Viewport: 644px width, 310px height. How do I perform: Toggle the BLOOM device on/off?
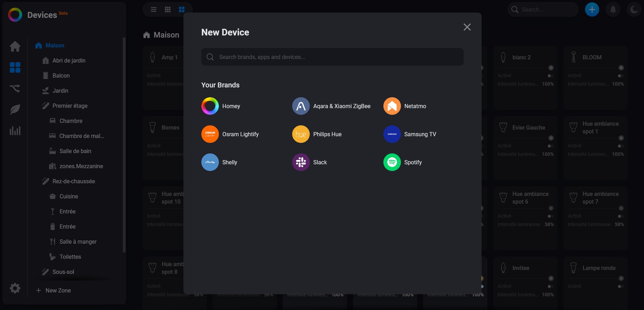(620, 76)
